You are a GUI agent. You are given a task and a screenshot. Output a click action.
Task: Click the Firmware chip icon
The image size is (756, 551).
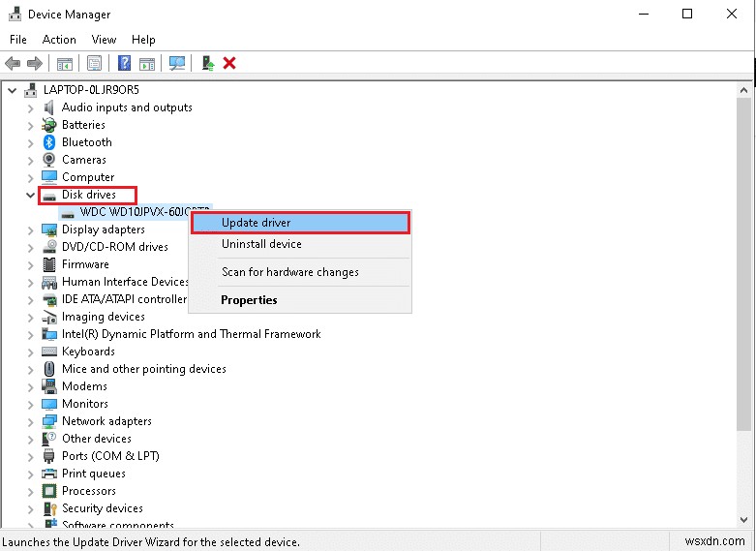click(49, 264)
